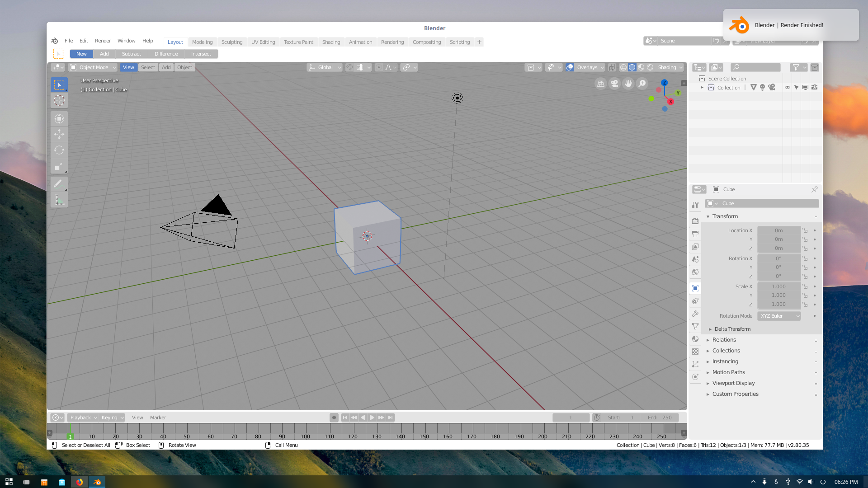Screen dimensions: 868x488
Task: Toggle Collection visibility eye icon
Action: [788, 88]
